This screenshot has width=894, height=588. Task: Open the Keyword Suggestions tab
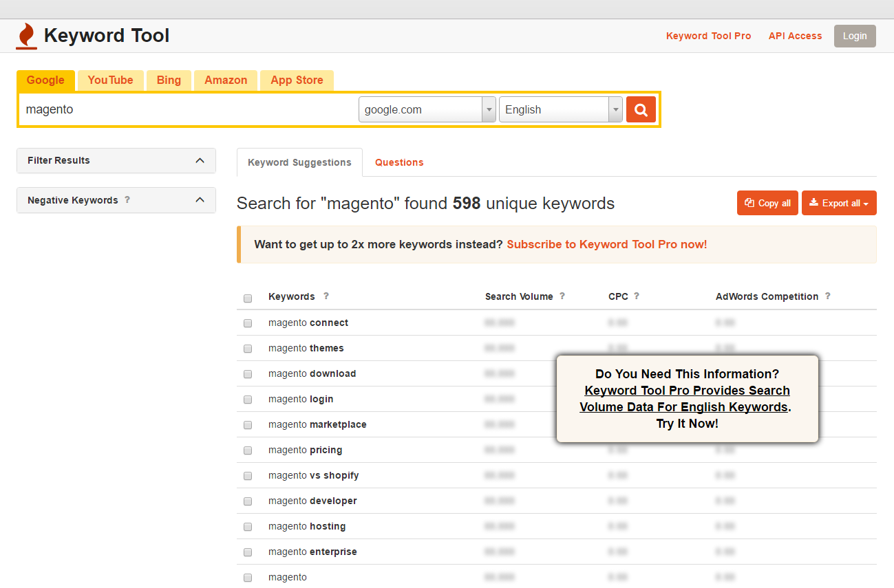click(x=299, y=162)
